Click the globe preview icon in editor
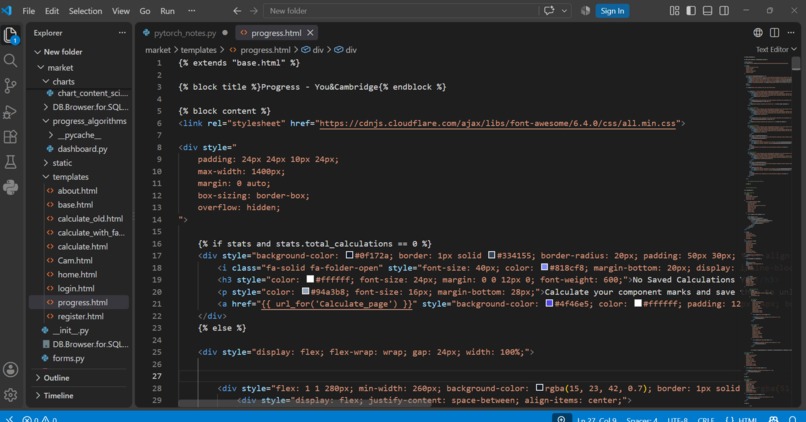This screenshot has height=422, width=806. click(758, 33)
